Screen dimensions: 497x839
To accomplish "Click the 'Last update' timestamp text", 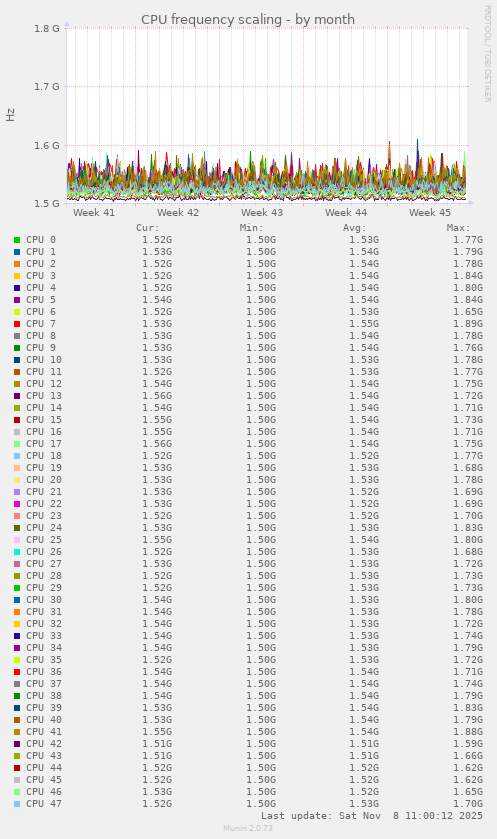I will [372, 816].
